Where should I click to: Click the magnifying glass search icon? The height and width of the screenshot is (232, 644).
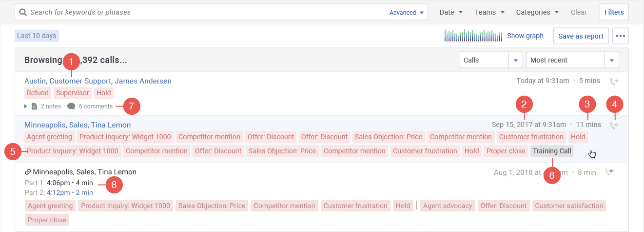[23, 12]
